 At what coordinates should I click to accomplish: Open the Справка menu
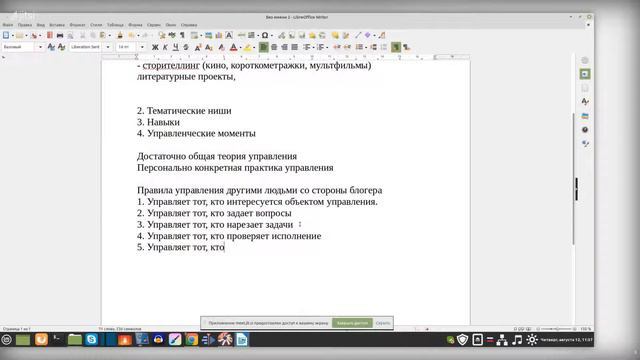pos(189,25)
